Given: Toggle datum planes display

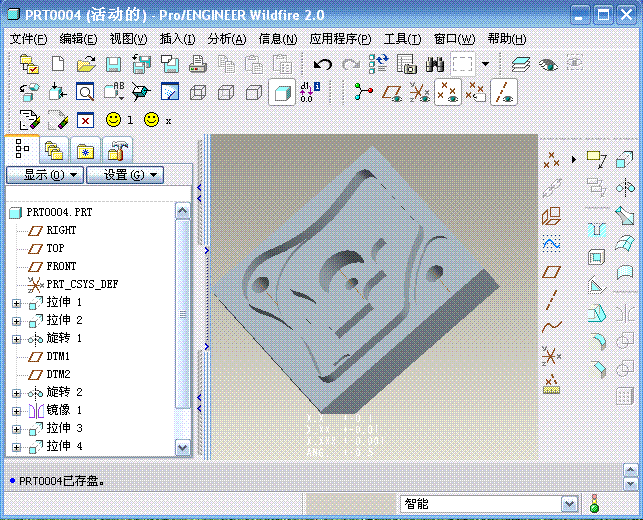Looking at the screenshot, I should tap(392, 92).
